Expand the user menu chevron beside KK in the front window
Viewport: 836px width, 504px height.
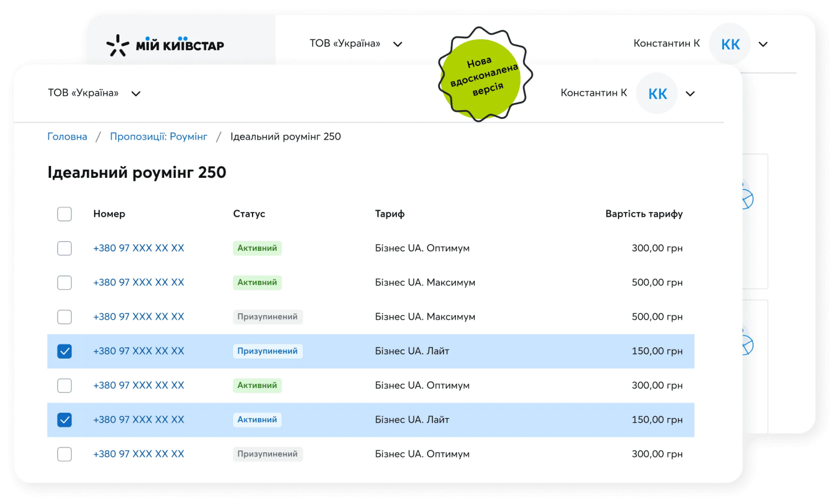point(690,94)
